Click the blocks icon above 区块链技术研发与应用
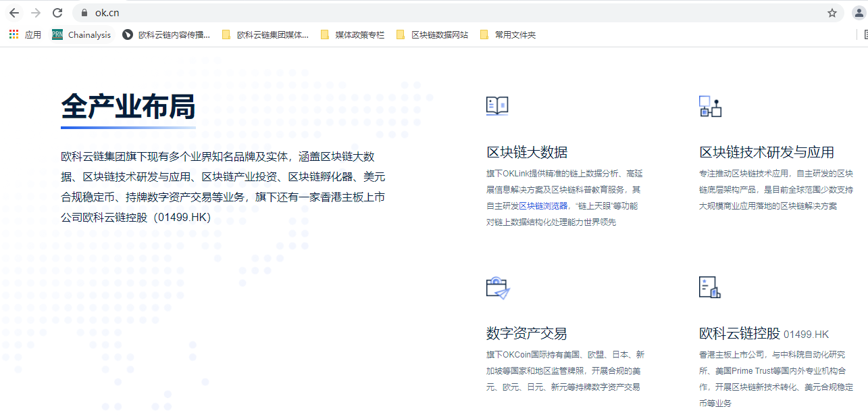Screen dimensions: 868x415 point(710,106)
